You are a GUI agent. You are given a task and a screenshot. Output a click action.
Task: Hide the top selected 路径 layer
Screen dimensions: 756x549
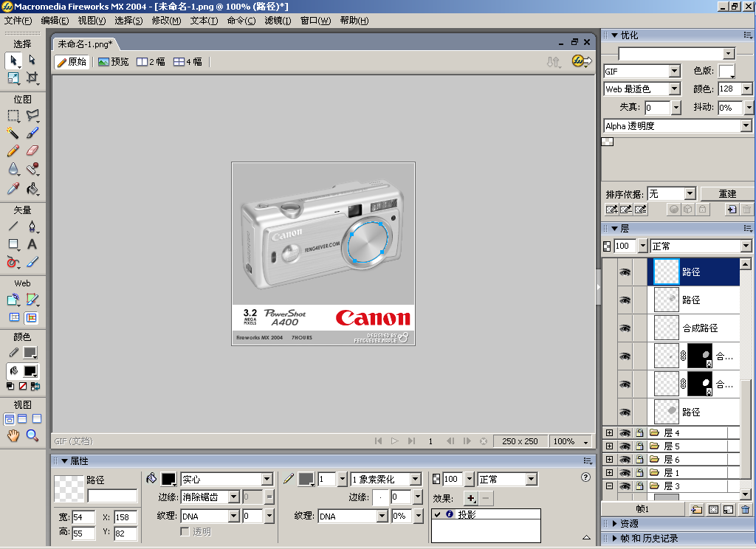625,272
